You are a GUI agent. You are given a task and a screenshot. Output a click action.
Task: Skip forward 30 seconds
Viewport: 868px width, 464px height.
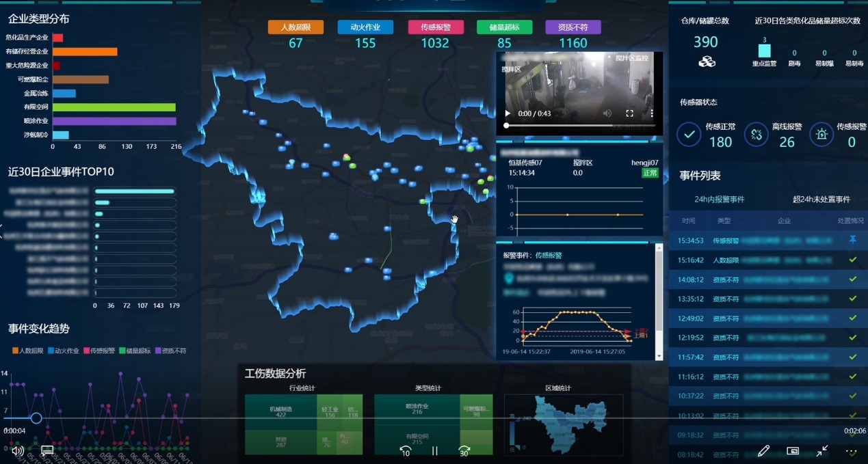[464, 451]
